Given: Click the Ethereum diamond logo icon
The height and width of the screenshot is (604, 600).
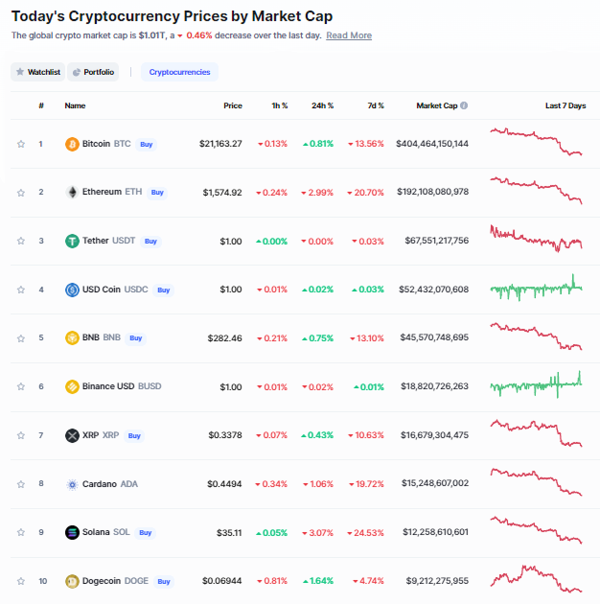Looking at the screenshot, I should point(72,192).
